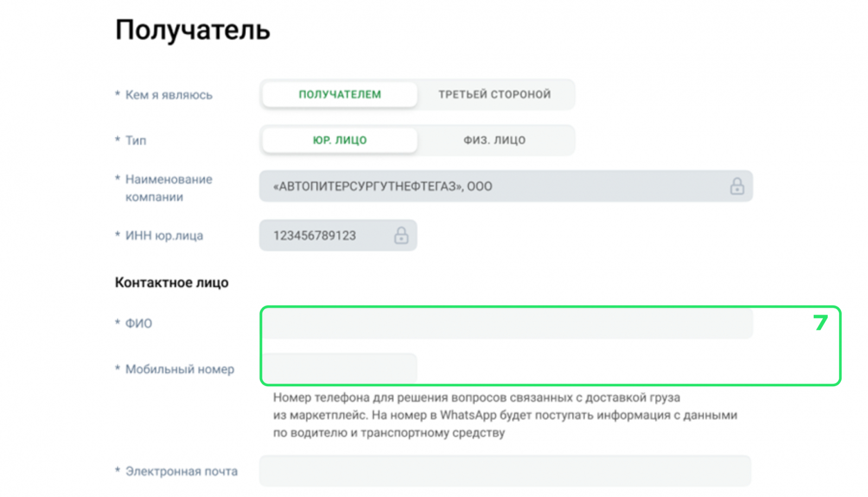Click the Тип field label

[136, 141]
